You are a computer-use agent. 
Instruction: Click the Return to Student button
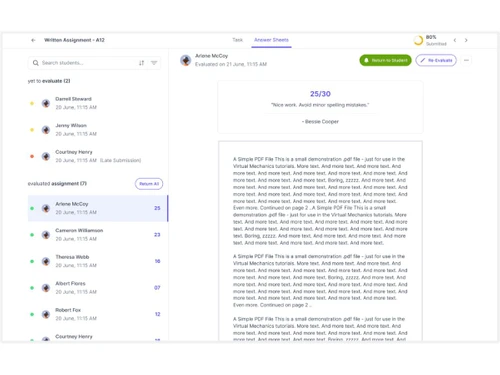pyautogui.click(x=385, y=60)
